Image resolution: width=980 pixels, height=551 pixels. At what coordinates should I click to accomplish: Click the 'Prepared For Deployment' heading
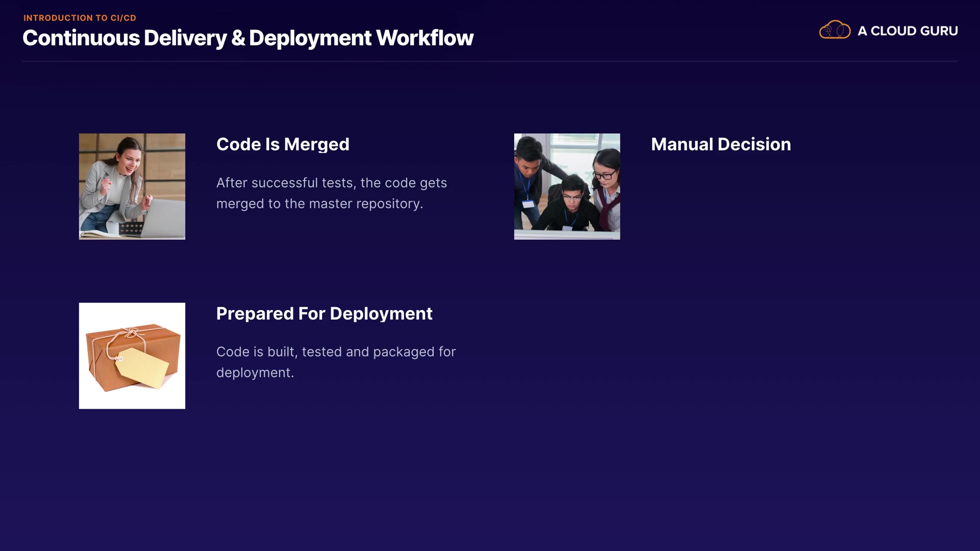pos(324,313)
